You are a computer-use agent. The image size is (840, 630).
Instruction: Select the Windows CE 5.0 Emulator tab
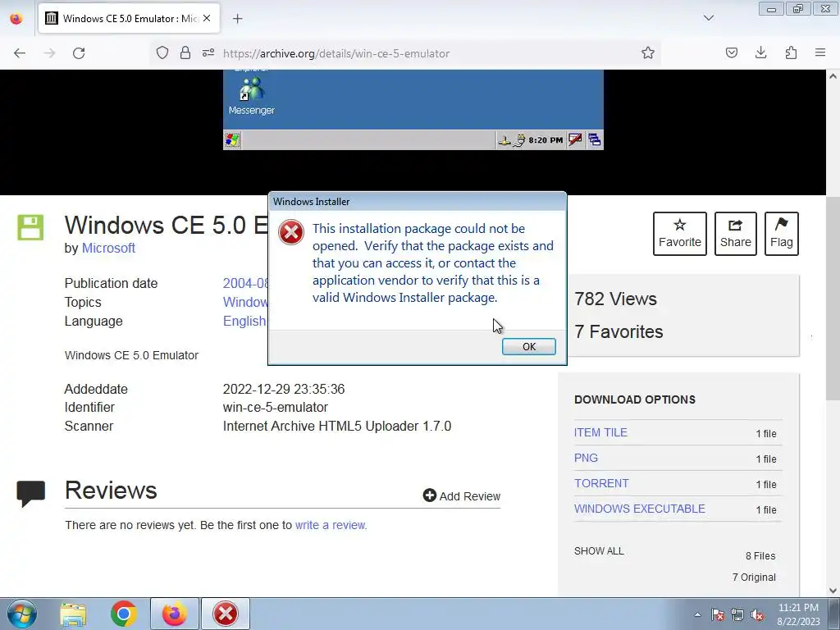coord(129,18)
